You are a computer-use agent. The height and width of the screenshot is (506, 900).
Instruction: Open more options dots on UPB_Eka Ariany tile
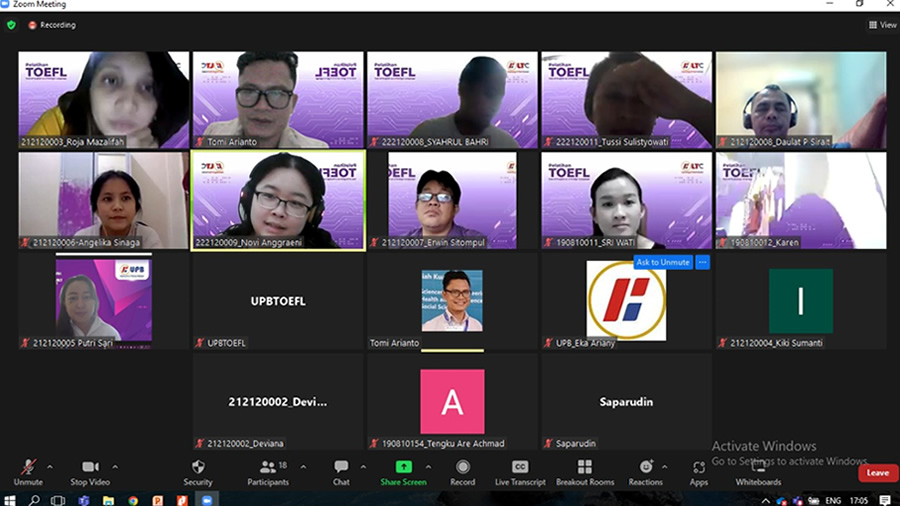703,262
